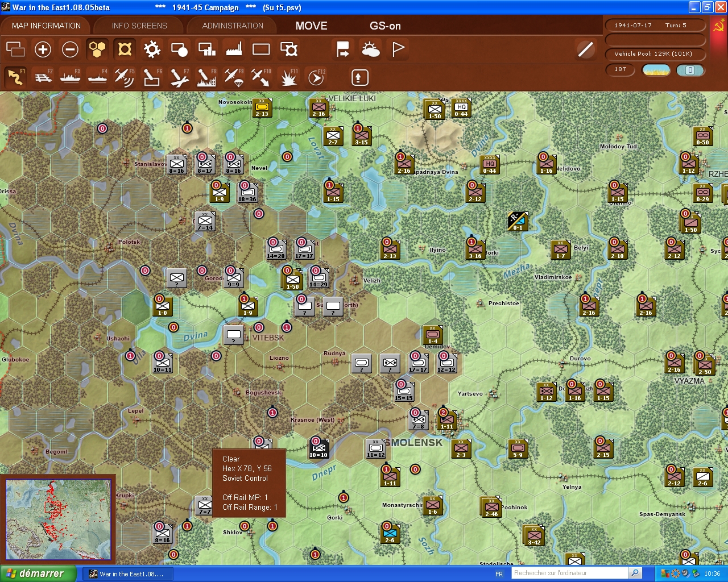Click the gear-shaped toolbar icon
Image resolution: width=728 pixels, height=582 pixels.
[152, 49]
